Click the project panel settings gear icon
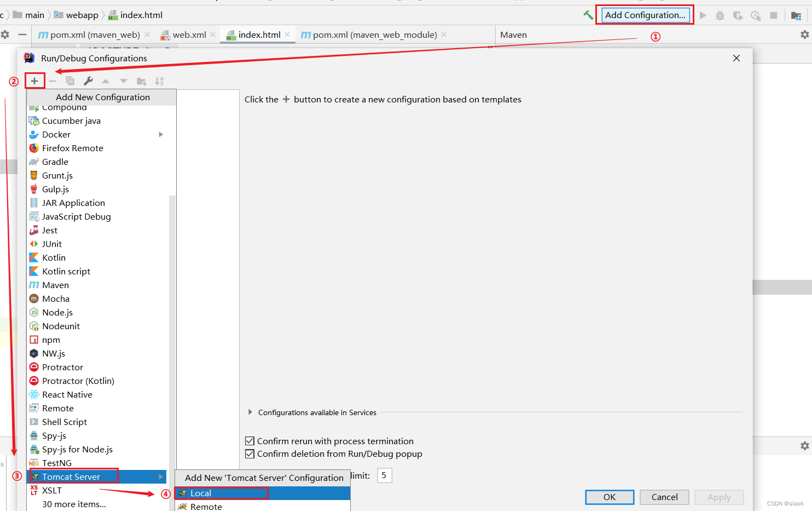Image resolution: width=812 pixels, height=511 pixels. click(x=5, y=35)
